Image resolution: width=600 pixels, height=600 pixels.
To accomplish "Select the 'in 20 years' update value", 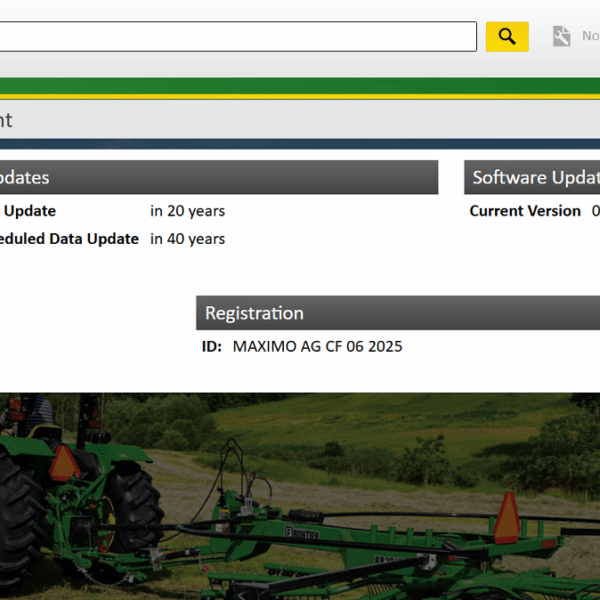I will [188, 211].
